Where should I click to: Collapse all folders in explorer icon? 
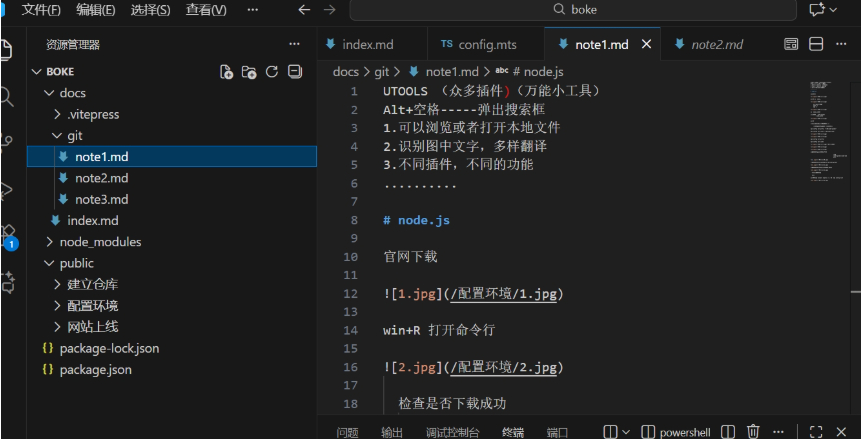point(295,72)
